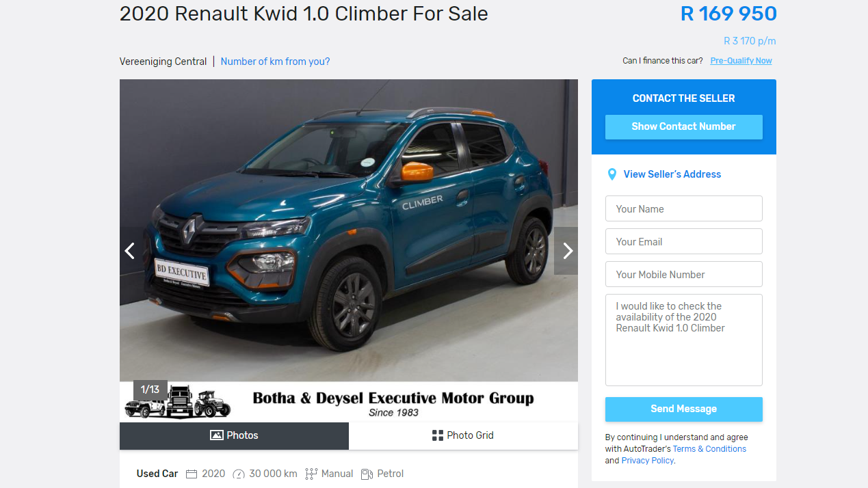Click the grid icon next to Photo Grid

click(x=438, y=435)
